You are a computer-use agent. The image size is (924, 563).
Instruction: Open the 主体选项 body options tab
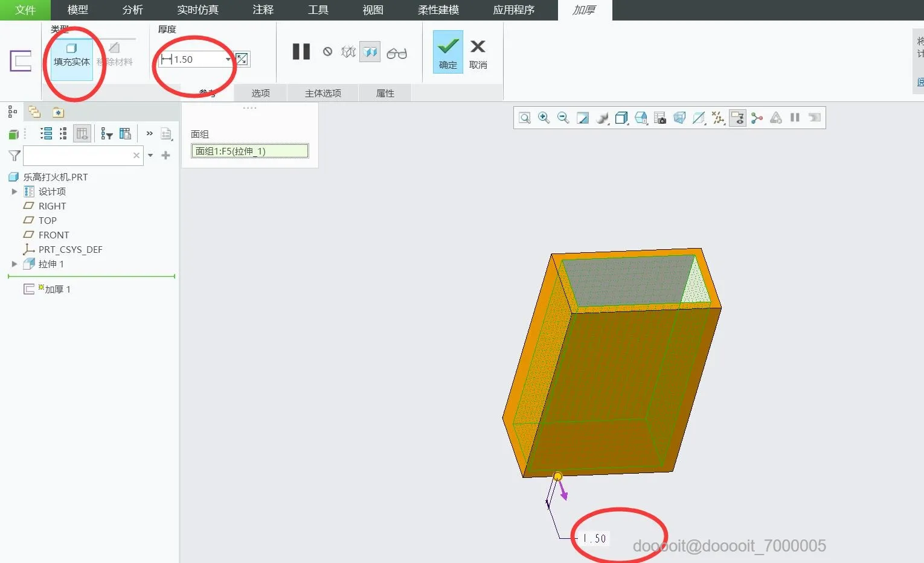click(323, 93)
